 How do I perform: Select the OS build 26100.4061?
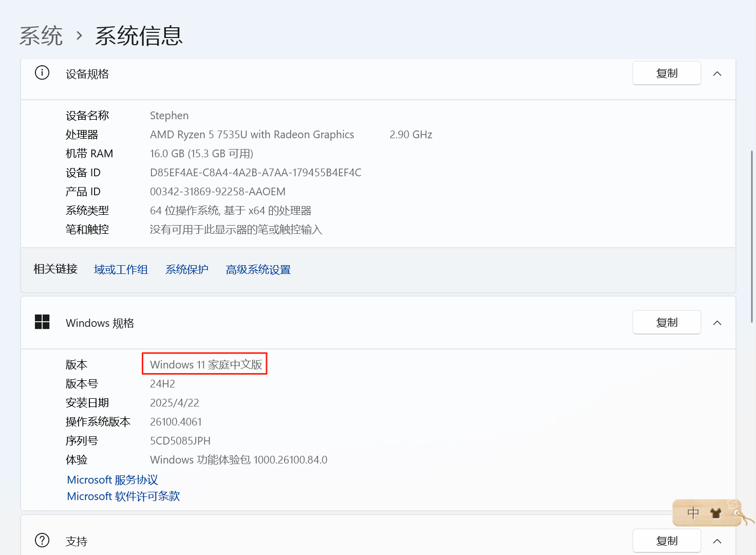tap(176, 422)
